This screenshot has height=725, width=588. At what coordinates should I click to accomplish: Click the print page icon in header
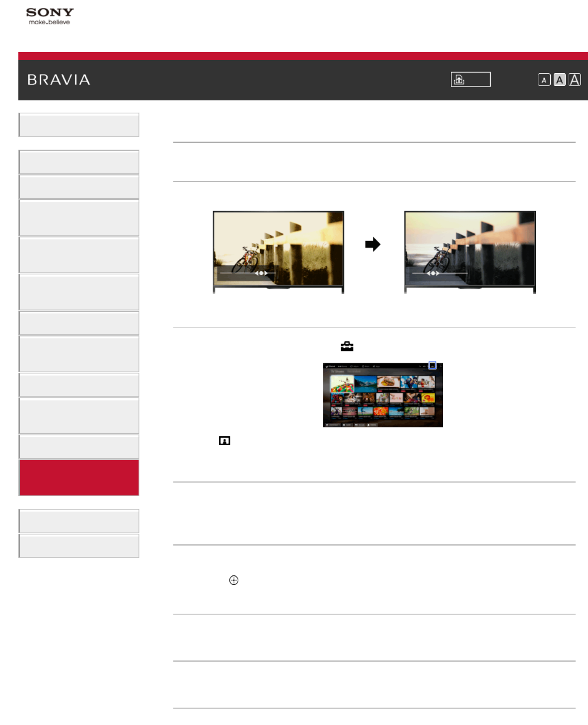coord(470,80)
